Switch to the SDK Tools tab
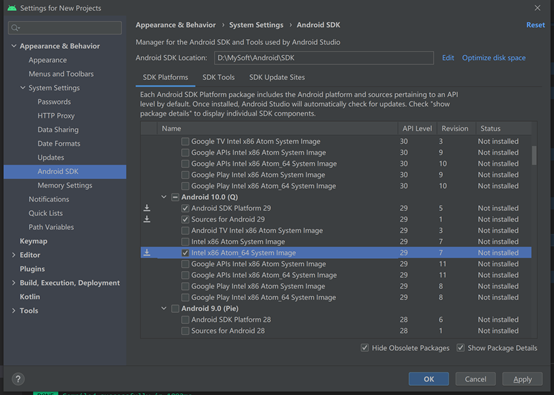The width and height of the screenshot is (554, 395). pyautogui.click(x=218, y=77)
